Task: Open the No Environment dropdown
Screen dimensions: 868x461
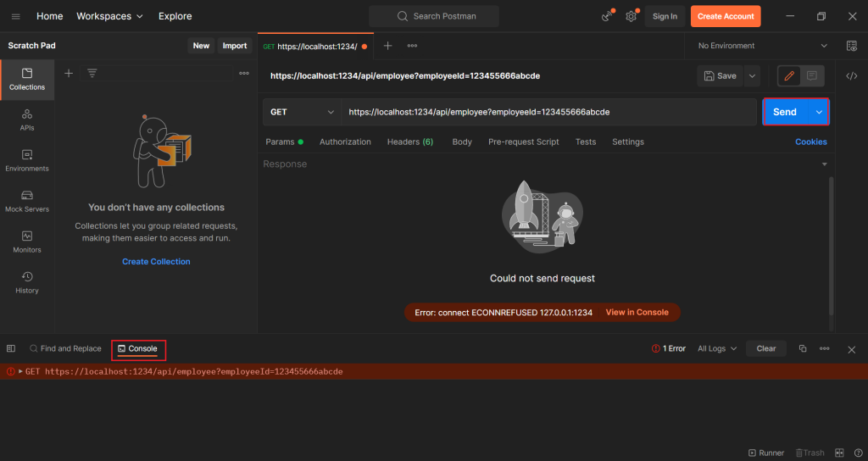Action: point(762,46)
